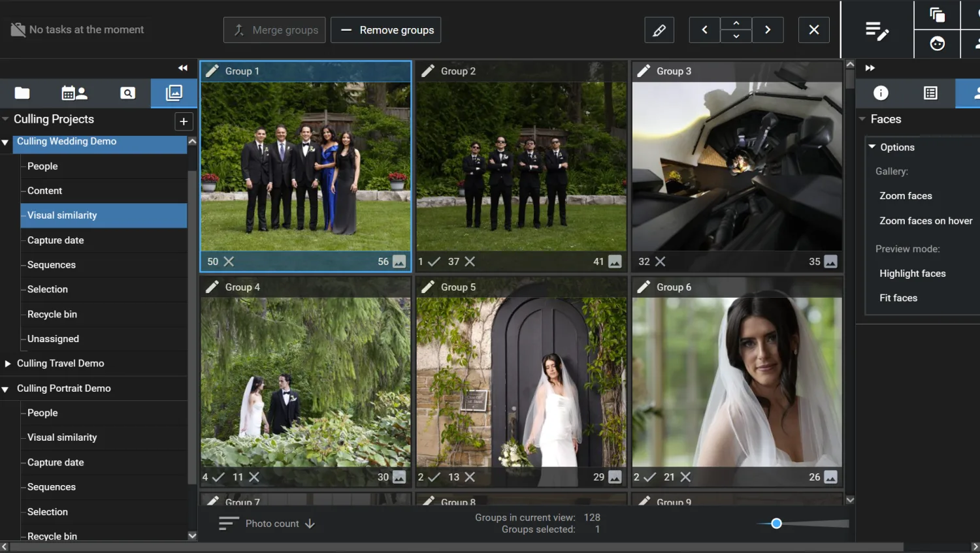Select the culling gallery tab icon
The image size is (980, 553).
point(174,93)
